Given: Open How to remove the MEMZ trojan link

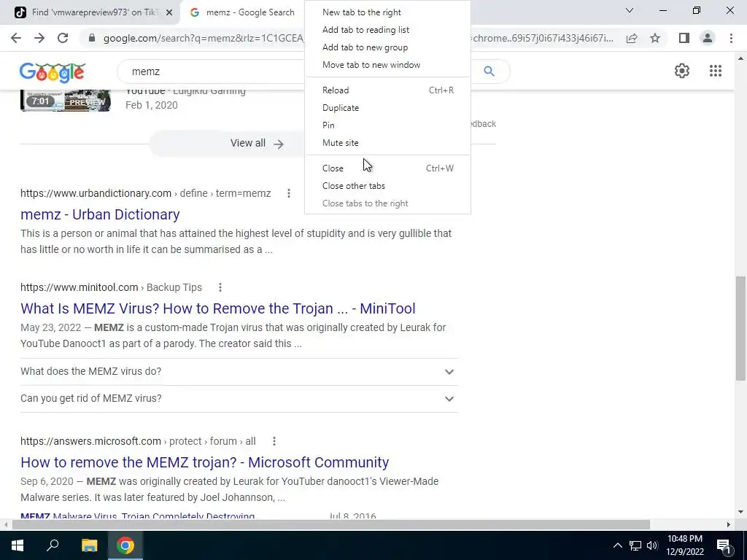Looking at the screenshot, I should [x=205, y=462].
